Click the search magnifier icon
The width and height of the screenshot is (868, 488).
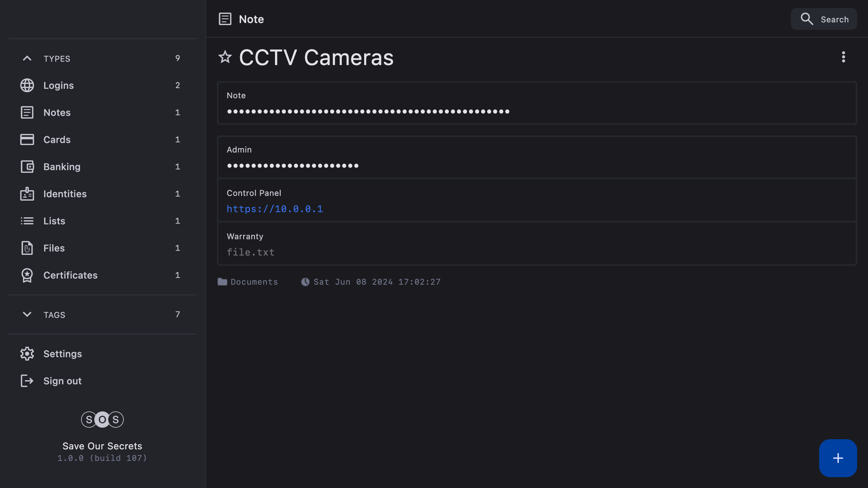[807, 19]
